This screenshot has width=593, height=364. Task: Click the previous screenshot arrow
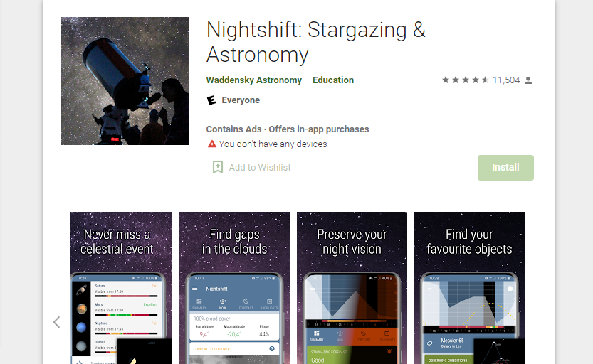[x=57, y=322]
